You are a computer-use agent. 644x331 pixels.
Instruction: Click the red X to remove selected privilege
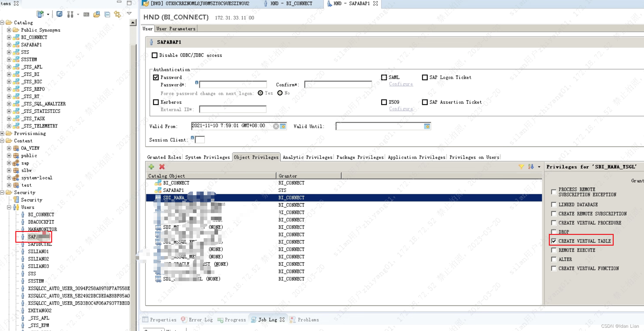pyautogui.click(x=162, y=166)
